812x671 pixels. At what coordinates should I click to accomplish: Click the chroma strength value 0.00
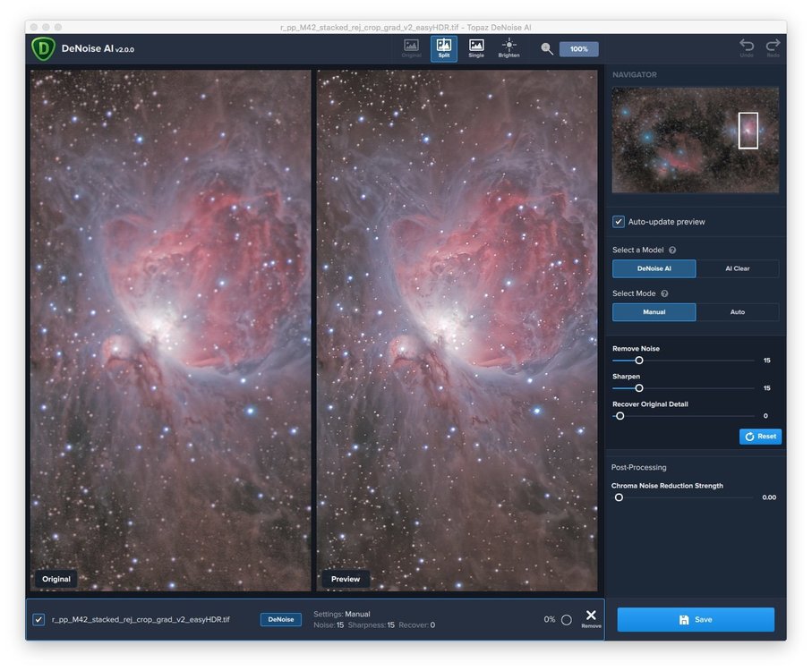click(769, 497)
